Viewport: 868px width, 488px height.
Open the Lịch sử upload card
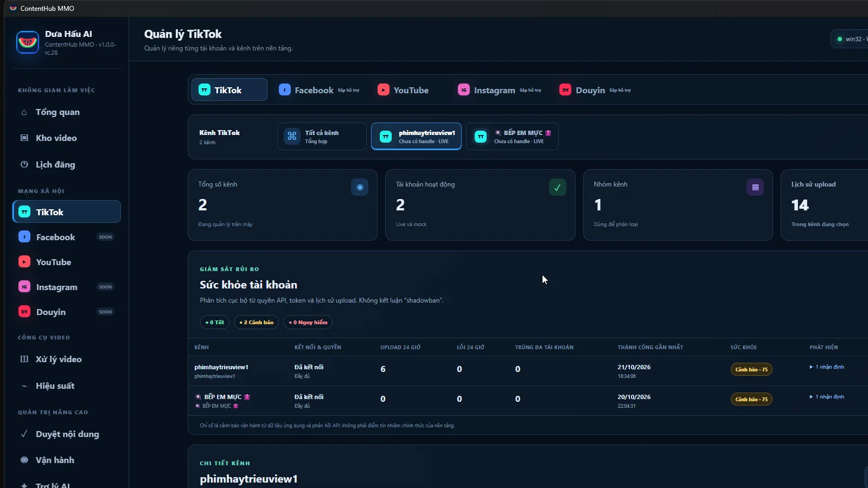pos(825,205)
